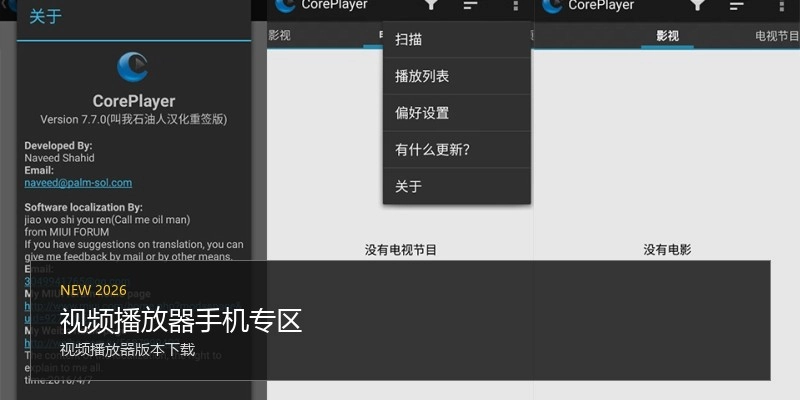800x400 pixels.
Task: Click the sort icon in the right screen
Action: tap(737, 5)
